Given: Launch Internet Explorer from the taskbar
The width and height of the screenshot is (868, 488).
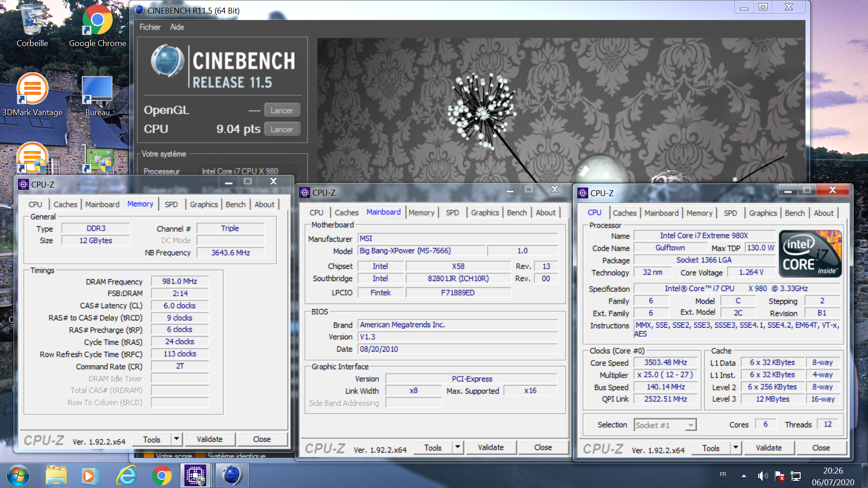Looking at the screenshot, I should [126, 476].
